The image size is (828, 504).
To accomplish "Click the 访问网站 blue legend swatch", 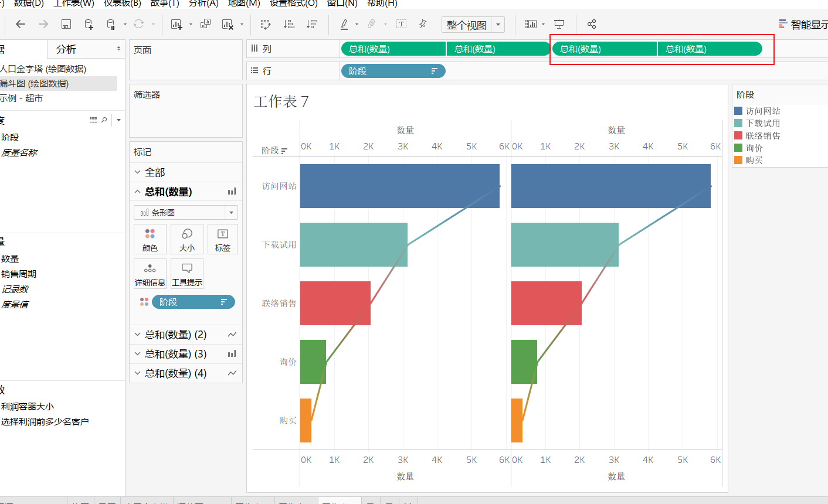I will [x=738, y=111].
